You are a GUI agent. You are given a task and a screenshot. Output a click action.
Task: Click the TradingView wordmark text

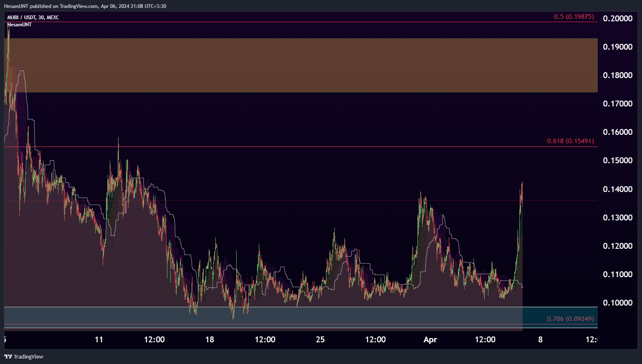pos(28,356)
